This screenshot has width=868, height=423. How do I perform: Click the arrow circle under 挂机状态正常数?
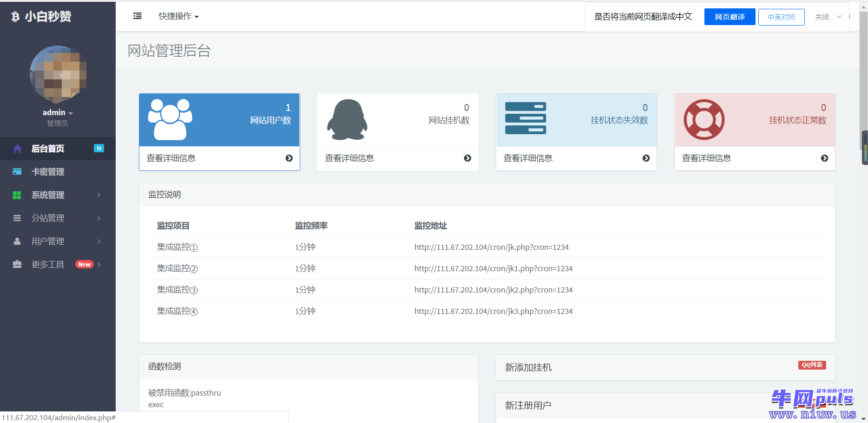(824, 158)
